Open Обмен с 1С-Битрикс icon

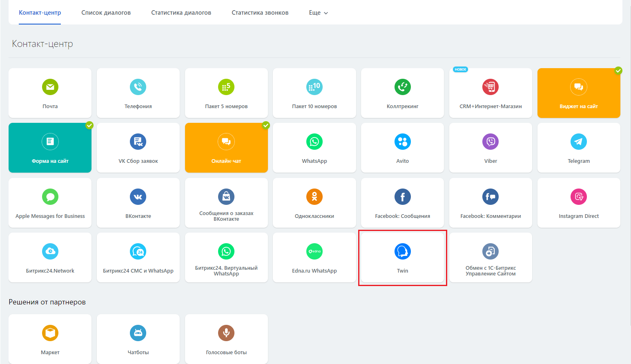[x=491, y=251]
